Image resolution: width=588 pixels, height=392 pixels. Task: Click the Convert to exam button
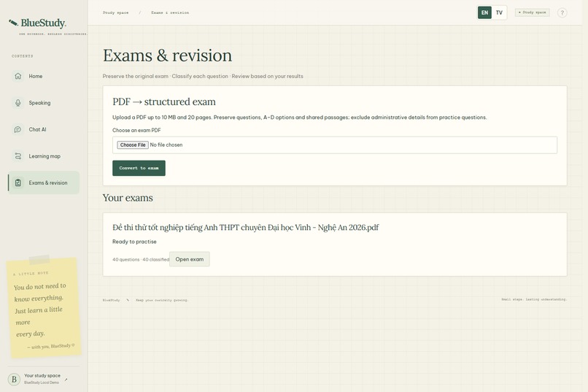[x=139, y=168]
